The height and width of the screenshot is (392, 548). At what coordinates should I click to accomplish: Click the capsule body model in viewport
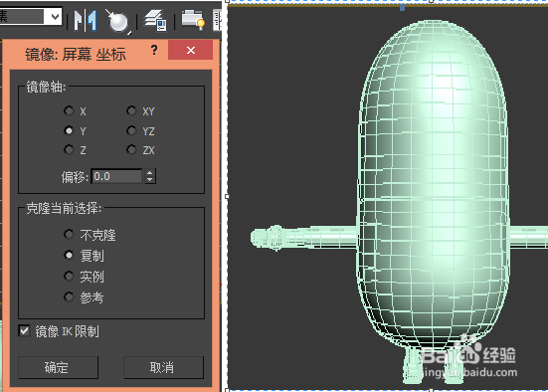(x=433, y=185)
